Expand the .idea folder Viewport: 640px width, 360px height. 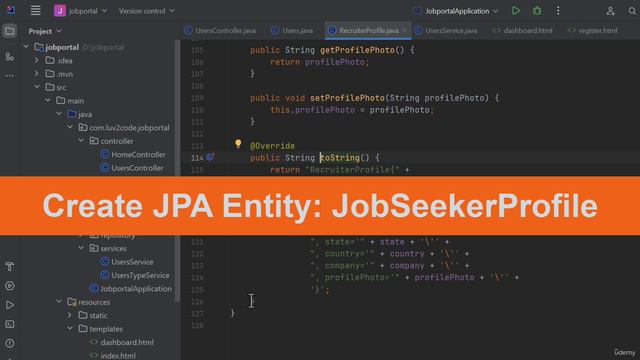pos(36,60)
